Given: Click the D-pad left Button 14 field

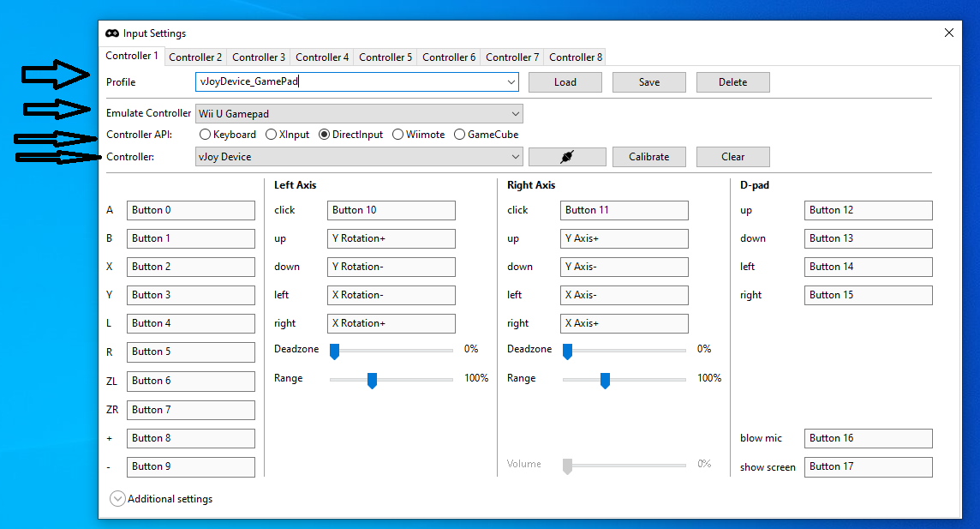Looking at the screenshot, I should tap(868, 267).
